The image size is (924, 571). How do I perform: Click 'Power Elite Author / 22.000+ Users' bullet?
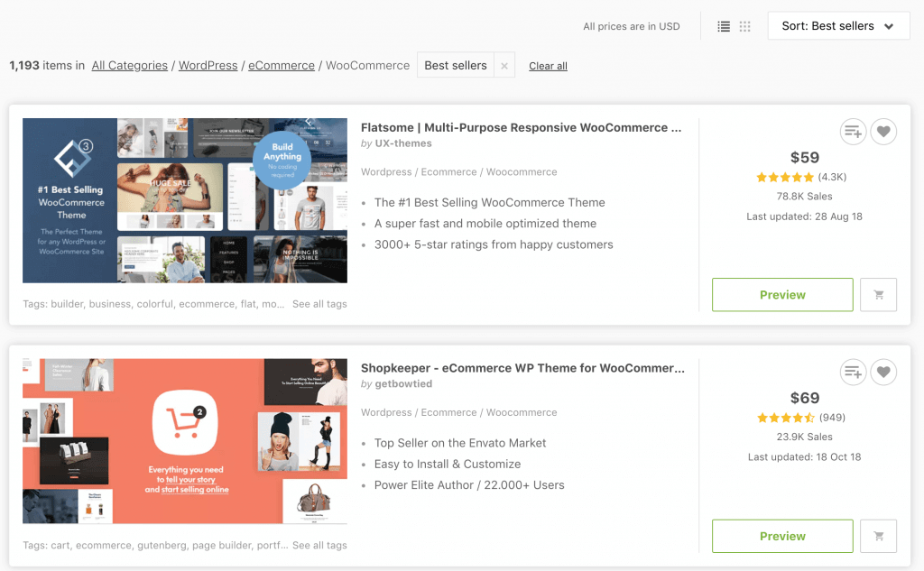(x=469, y=485)
